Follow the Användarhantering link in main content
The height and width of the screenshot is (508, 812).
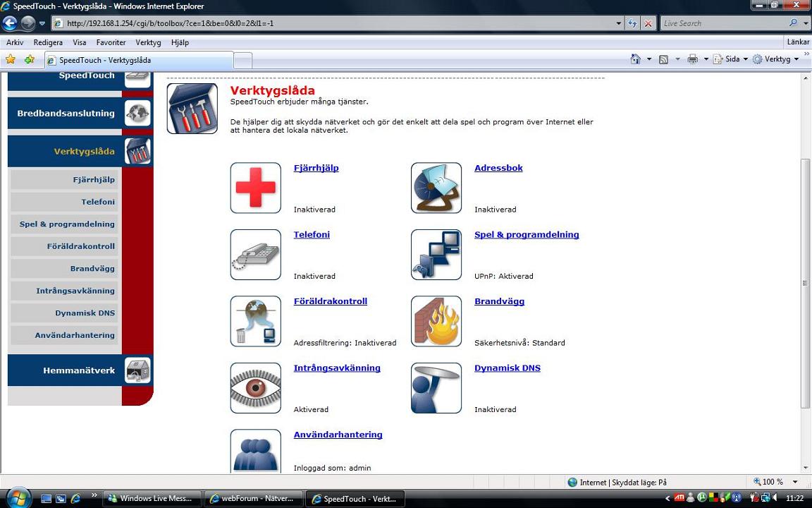click(338, 435)
